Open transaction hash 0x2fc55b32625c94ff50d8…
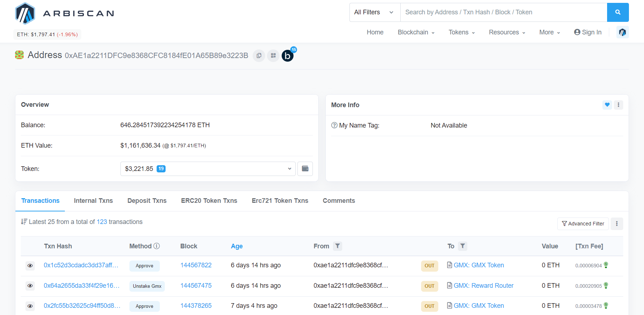 (x=82, y=306)
